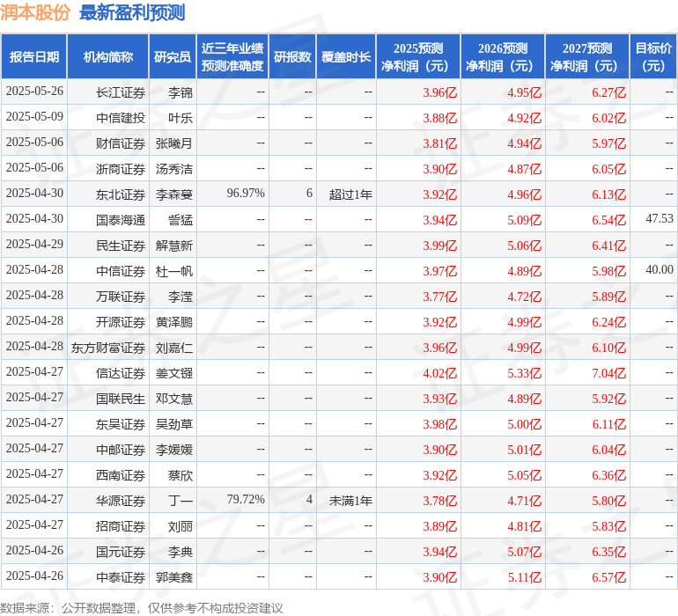Viewport: 678px width, 616px height.
Task: Open 东北证券 institution row
Action: click(121, 194)
